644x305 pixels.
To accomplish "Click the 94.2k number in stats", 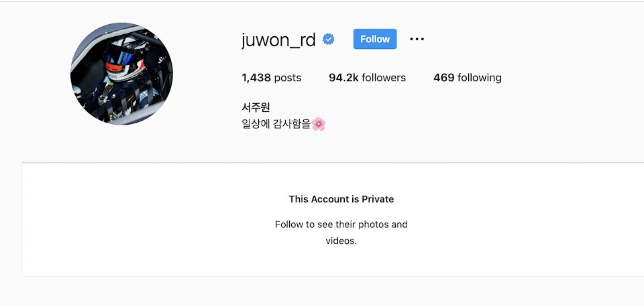I will click(343, 78).
